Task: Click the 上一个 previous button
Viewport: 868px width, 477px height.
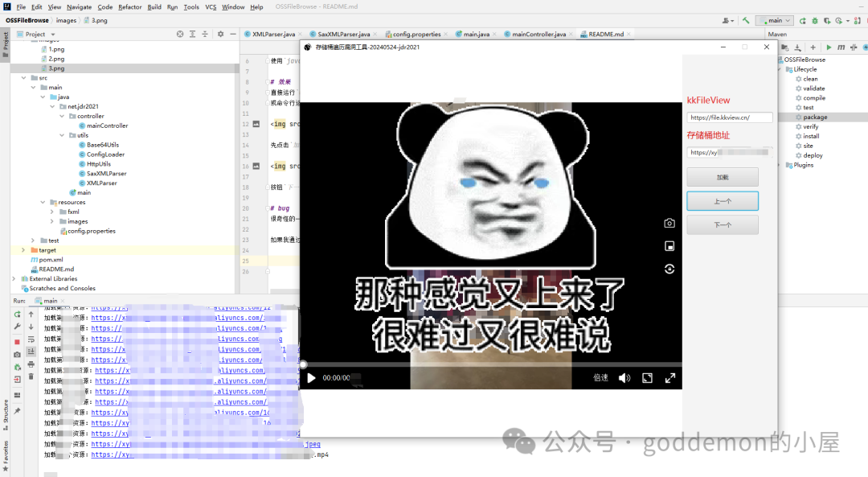Action: (723, 201)
